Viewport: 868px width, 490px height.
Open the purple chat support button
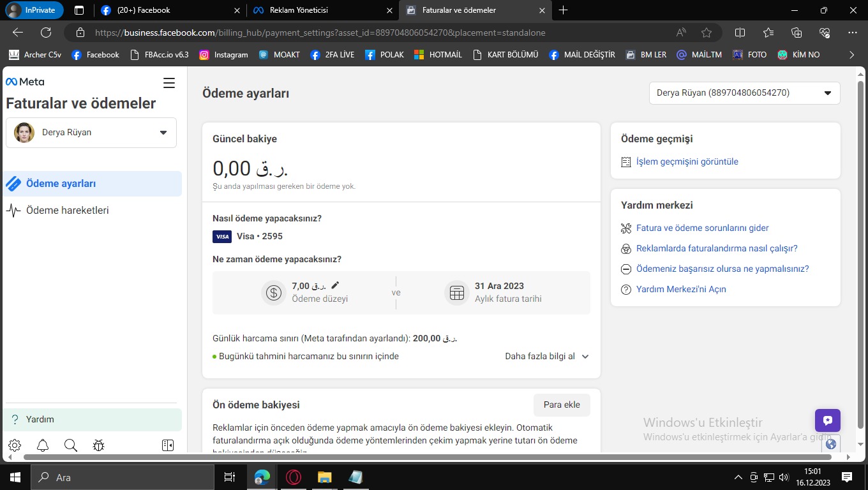828,420
